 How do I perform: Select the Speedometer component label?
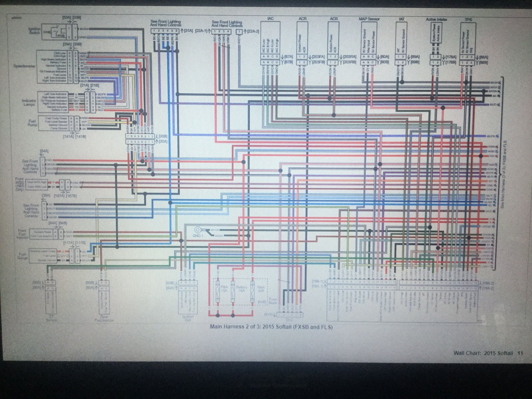coord(24,66)
